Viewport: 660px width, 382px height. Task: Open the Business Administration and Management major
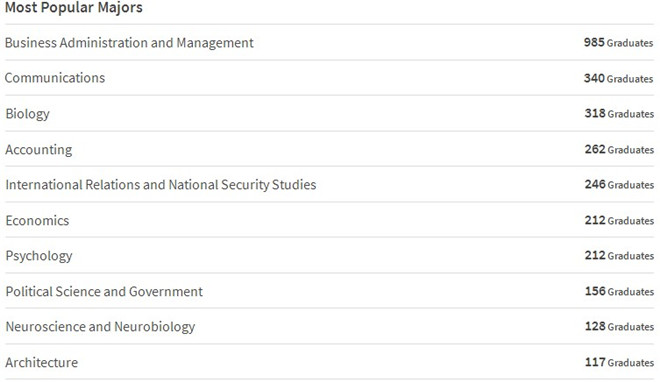pyautogui.click(x=129, y=42)
